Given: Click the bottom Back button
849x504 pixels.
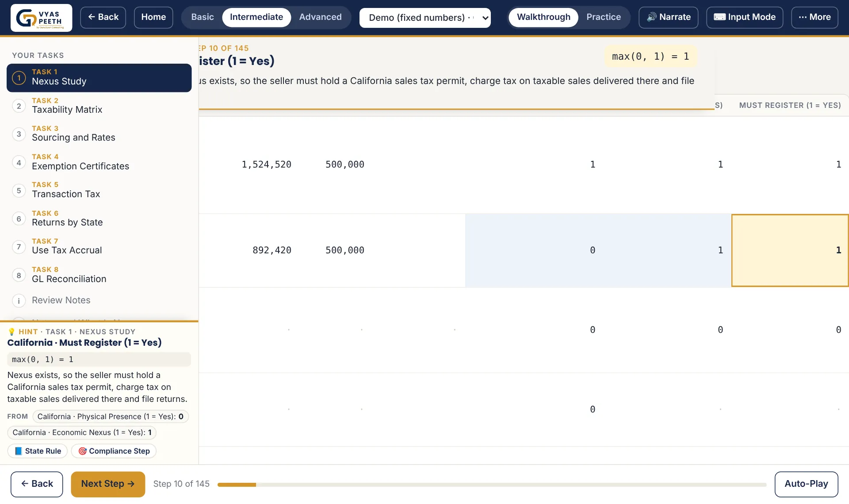Looking at the screenshot, I should point(37,484).
